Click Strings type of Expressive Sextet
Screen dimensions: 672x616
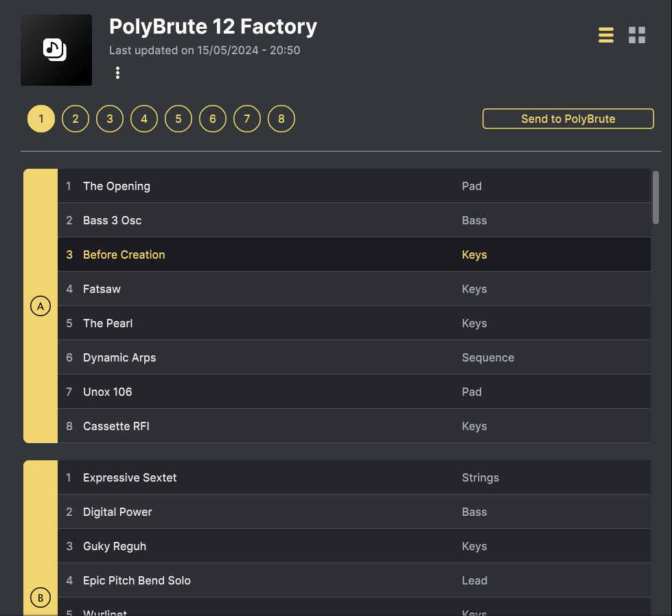480,477
